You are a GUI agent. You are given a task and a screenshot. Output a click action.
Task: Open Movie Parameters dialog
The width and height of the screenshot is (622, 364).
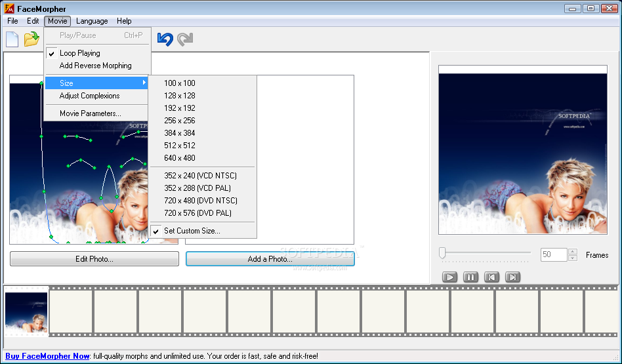point(96,113)
